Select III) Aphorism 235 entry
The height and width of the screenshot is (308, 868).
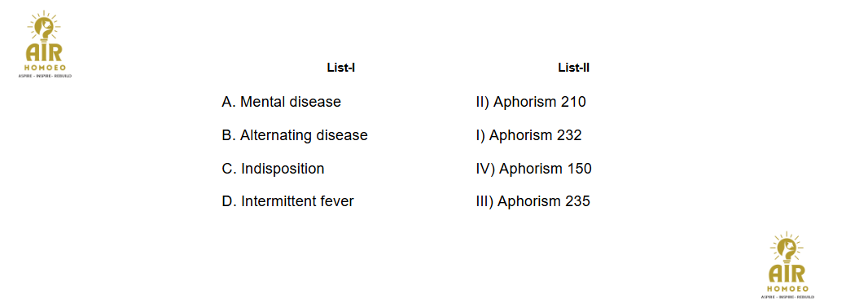click(x=533, y=201)
